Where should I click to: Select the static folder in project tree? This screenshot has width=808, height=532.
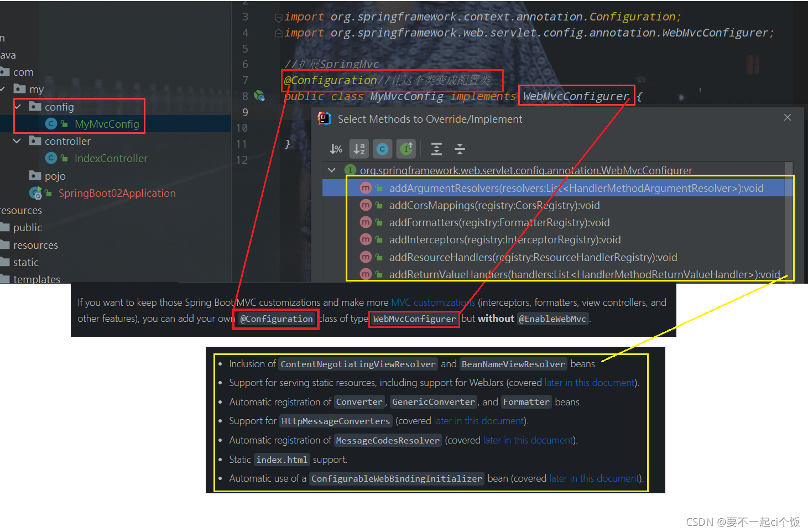[x=26, y=262]
